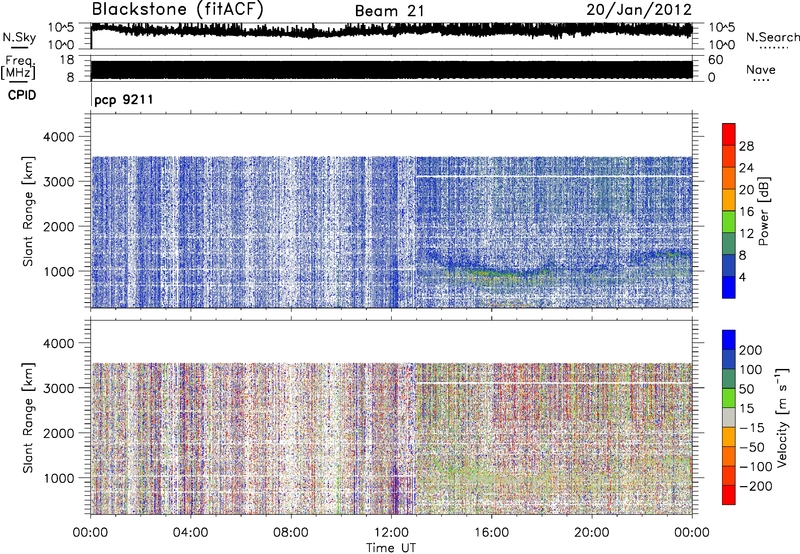Click the 'Time UT' axis title
Screen dimensions: 800x554
(391, 548)
